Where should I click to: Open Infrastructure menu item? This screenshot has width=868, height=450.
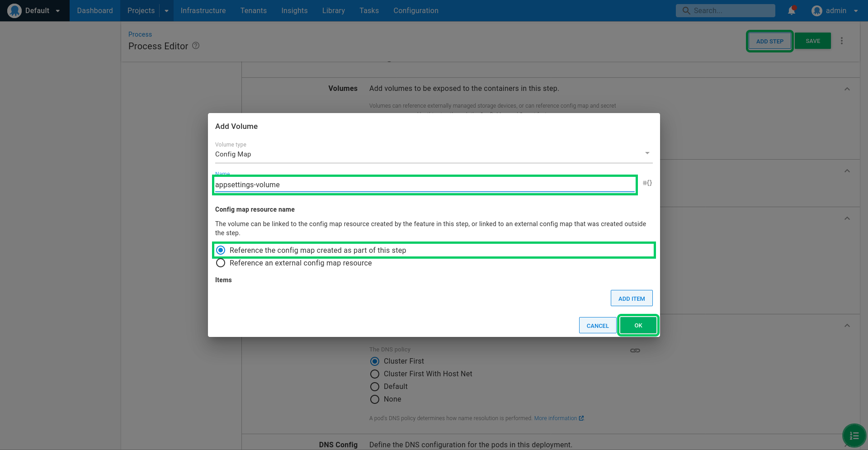(203, 10)
